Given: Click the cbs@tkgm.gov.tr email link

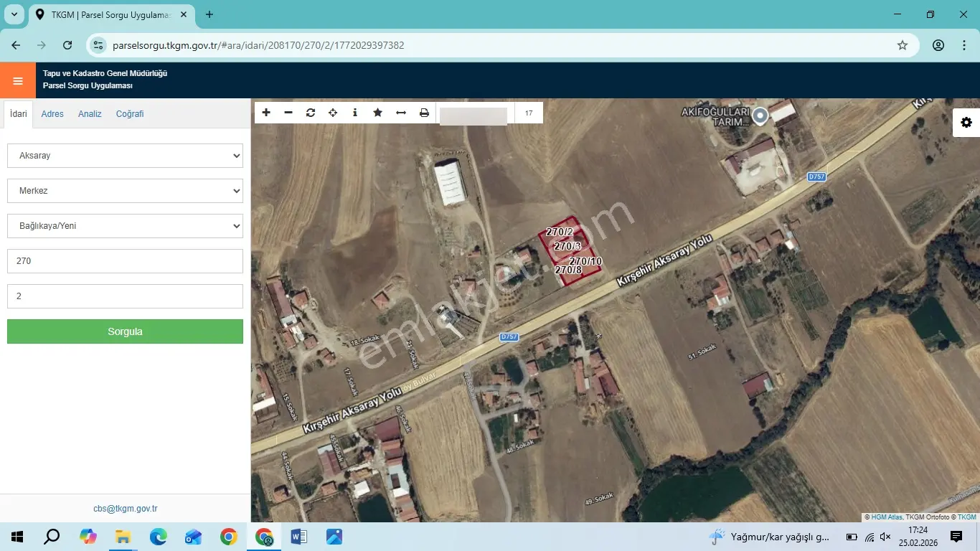Looking at the screenshot, I should (126, 509).
